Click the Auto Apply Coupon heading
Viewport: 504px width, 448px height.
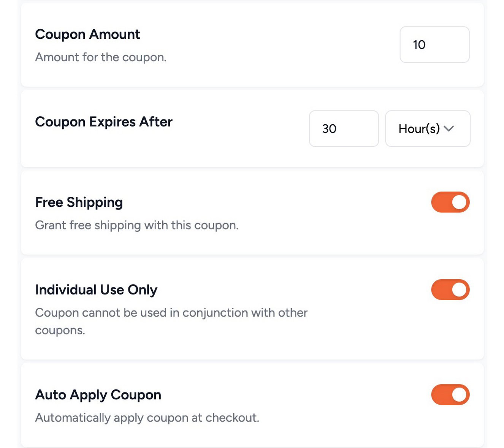tap(98, 395)
